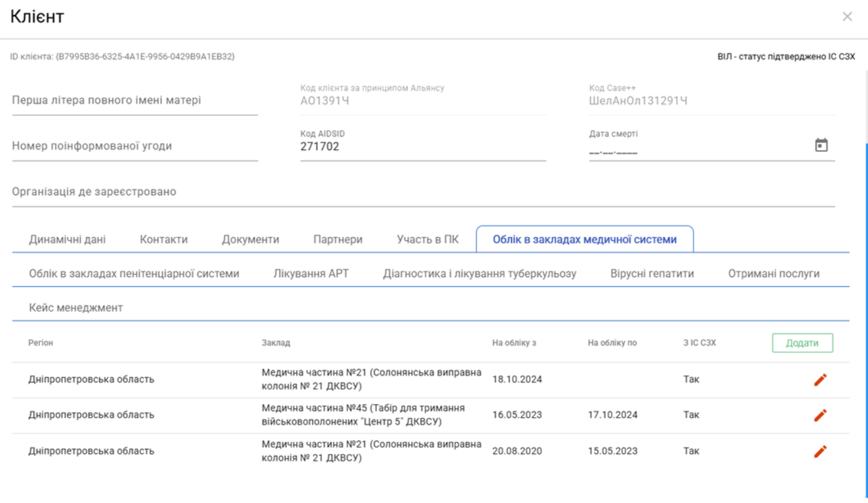Screen dimensions: 868x503
Task: Select the Вірусні гепатити tab
Action: click(x=652, y=274)
